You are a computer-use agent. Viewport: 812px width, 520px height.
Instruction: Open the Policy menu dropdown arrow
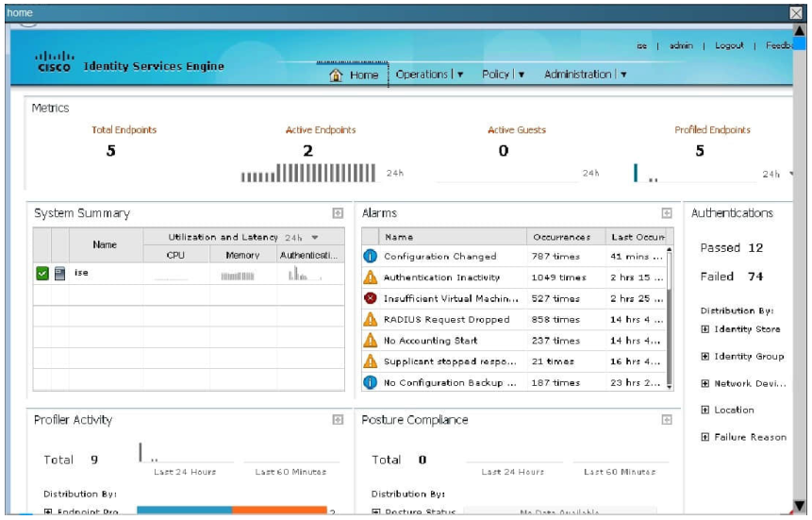tap(522, 75)
